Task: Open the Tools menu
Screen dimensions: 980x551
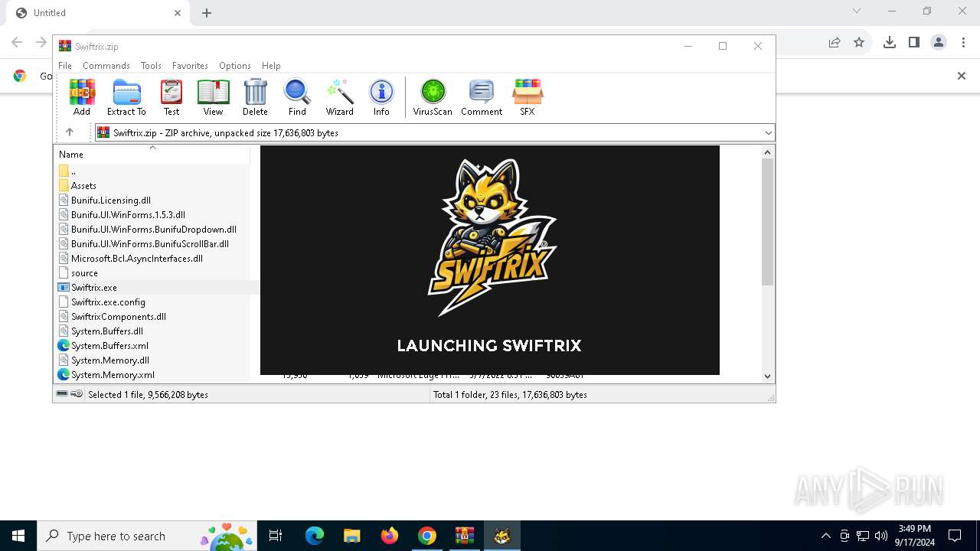Action: 151,66
